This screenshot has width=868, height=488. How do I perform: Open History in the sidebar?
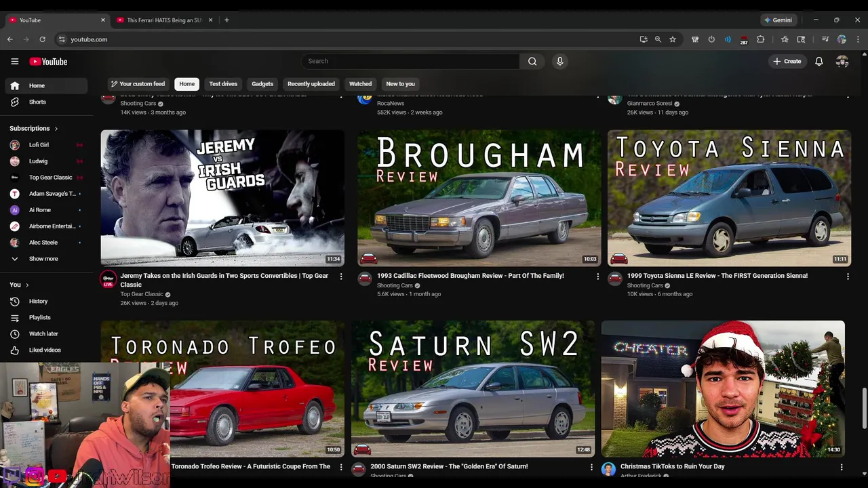pyautogui.click(x=46, y=301)
